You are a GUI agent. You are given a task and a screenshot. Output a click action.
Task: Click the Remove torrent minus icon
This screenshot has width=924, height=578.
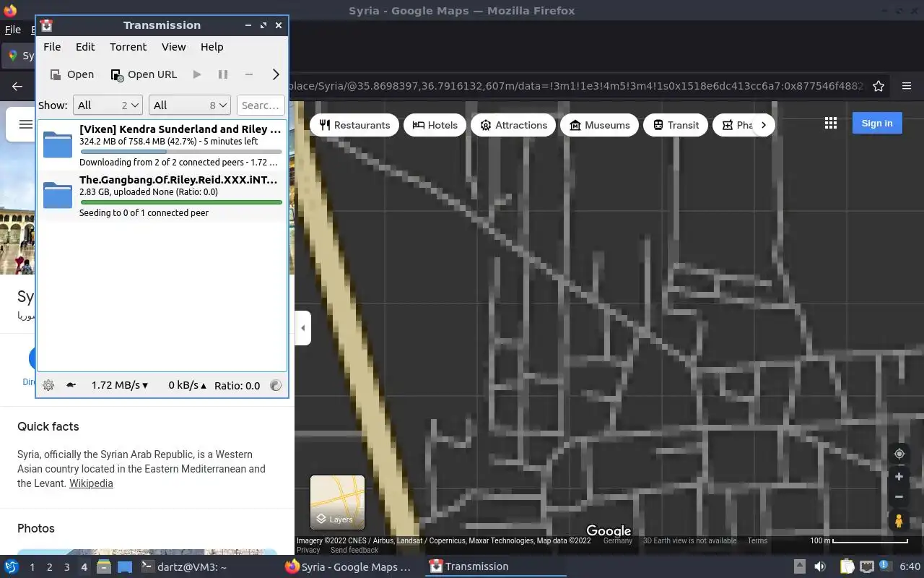coord(249,74)
